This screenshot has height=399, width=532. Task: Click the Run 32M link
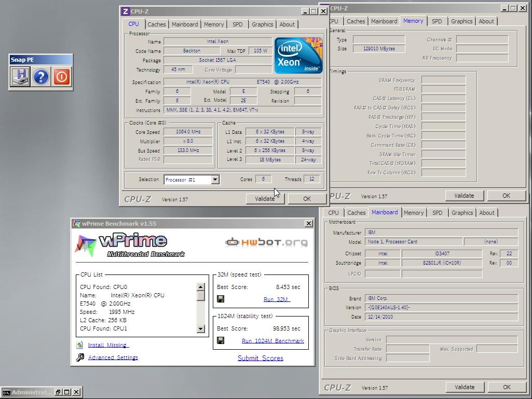click(x=277, y=299)
